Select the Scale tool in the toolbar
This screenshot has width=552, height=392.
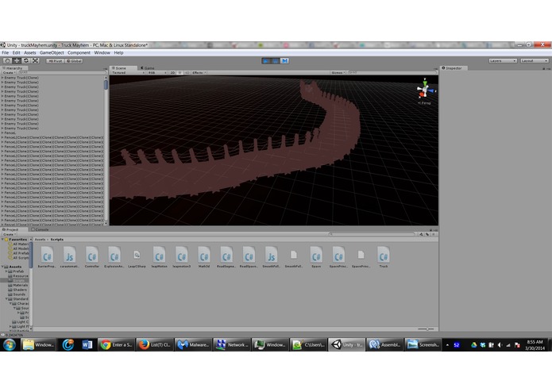(x=36, y=61)
